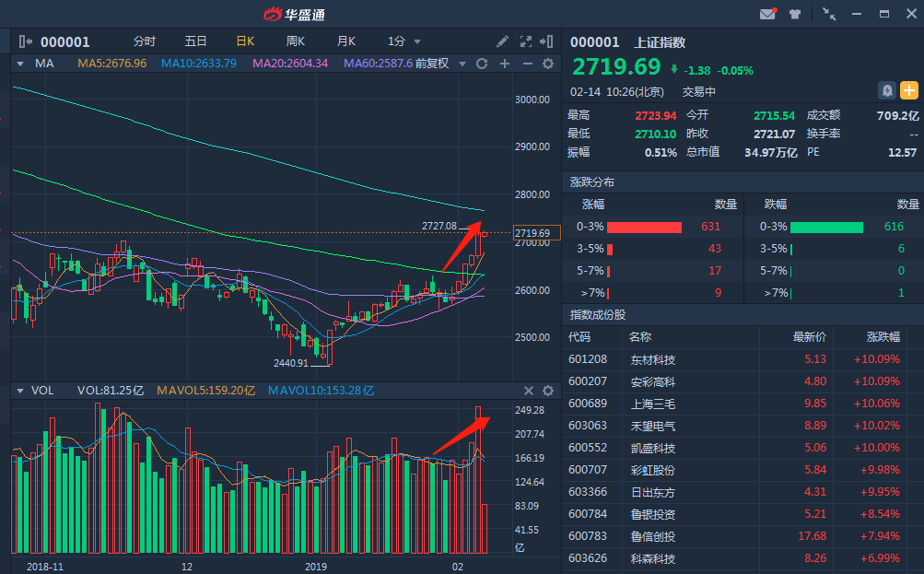Open stock 603063 禾望电气 row

tap(743, 426)
